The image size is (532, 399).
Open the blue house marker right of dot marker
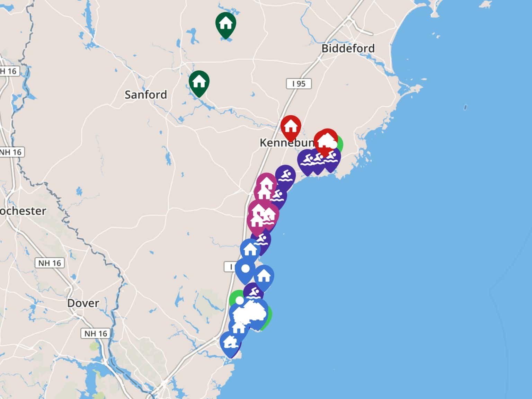coord(264,277)
